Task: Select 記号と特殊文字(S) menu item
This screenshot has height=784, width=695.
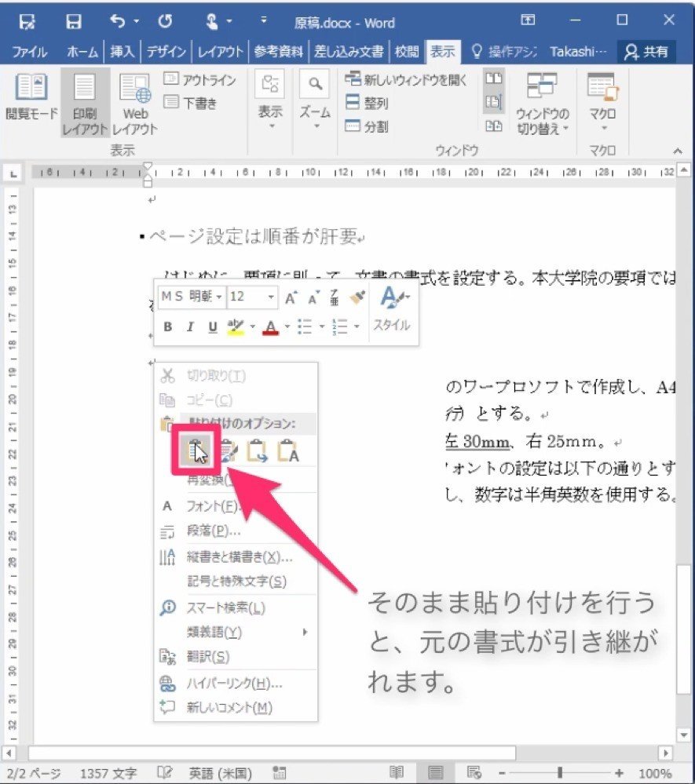Action: coord(236,581)
